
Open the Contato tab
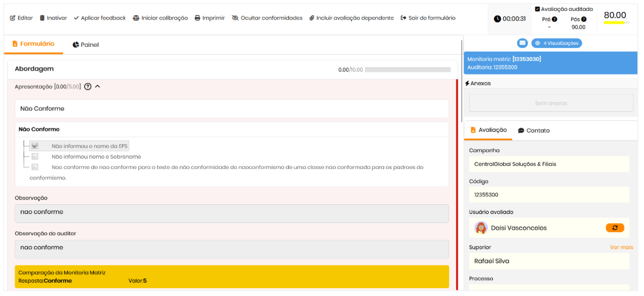point(534,131)
